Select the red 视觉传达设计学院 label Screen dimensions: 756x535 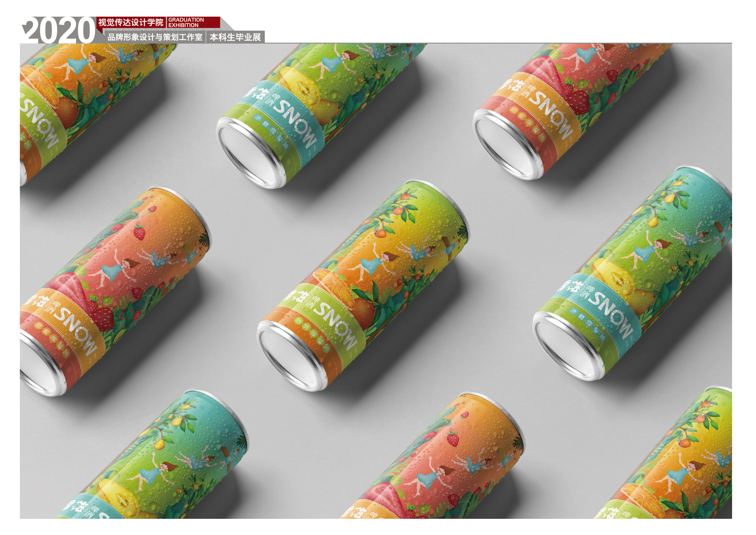coord(131,22)
